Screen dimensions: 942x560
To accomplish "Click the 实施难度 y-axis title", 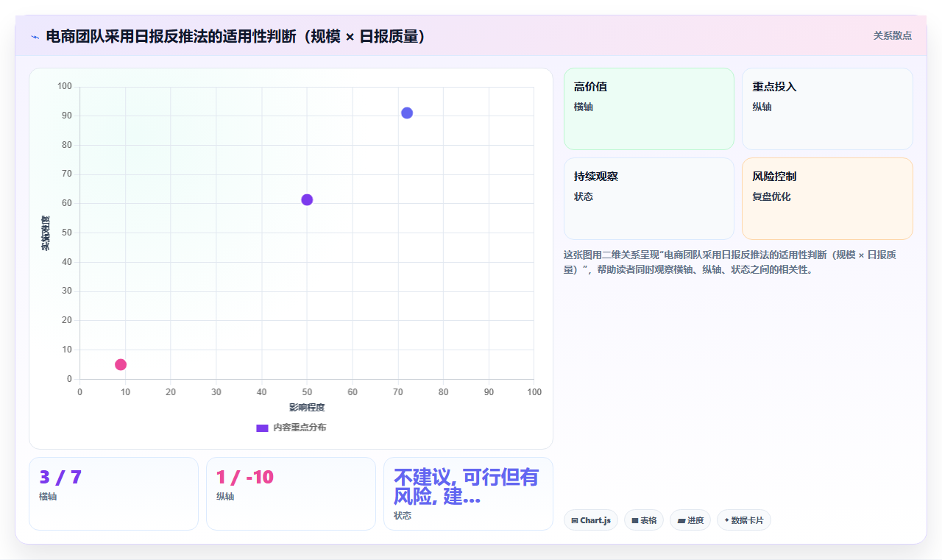I will click(x=46, y=233).
